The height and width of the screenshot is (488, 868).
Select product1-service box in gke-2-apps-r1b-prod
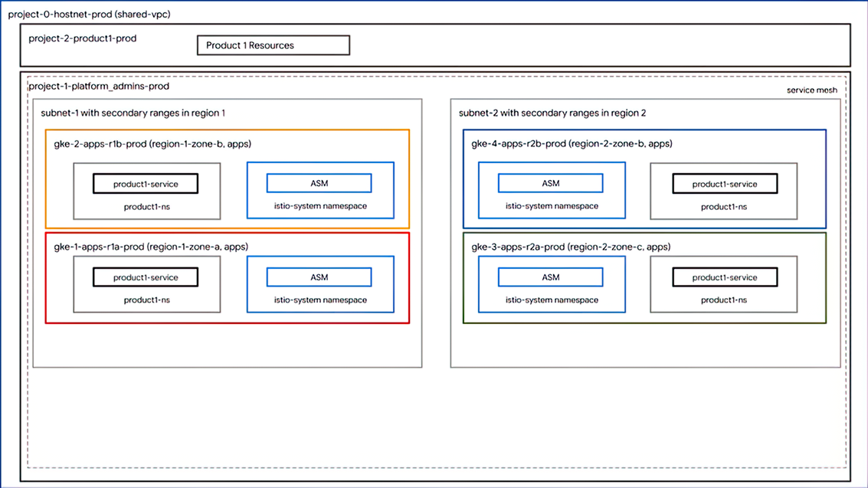click(x=146, y=184)
